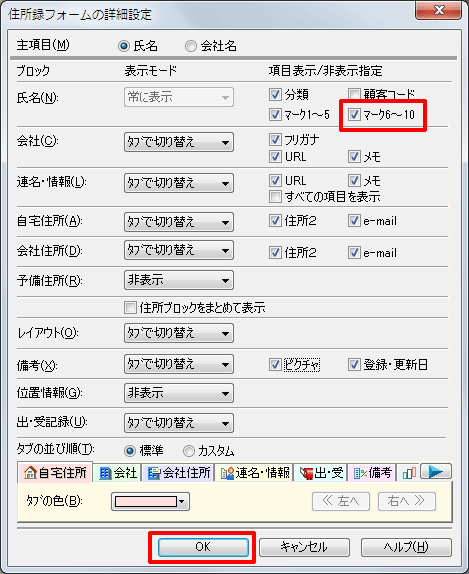
Task: Toggle メモ checkbox in 会社 row
Action: click(x=354, y=157)
